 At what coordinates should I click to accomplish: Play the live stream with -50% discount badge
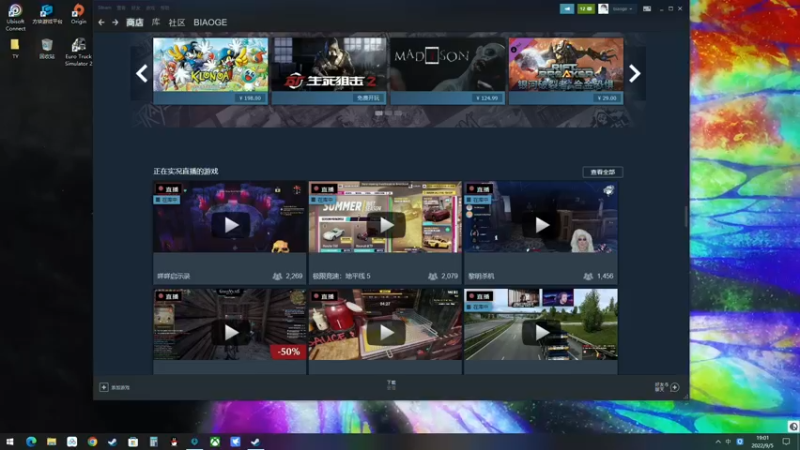(231, 333)
